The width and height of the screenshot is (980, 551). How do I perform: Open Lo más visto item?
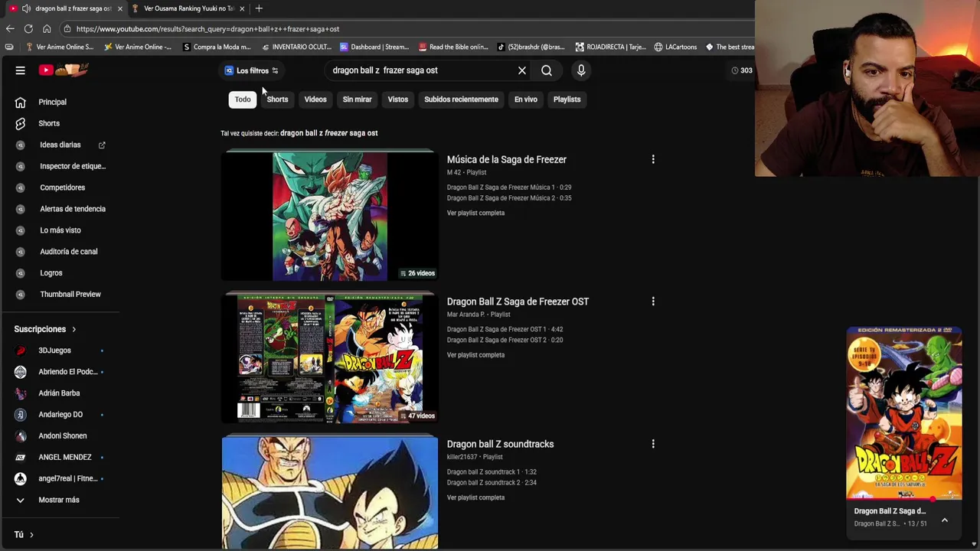(x=60, y=230)
